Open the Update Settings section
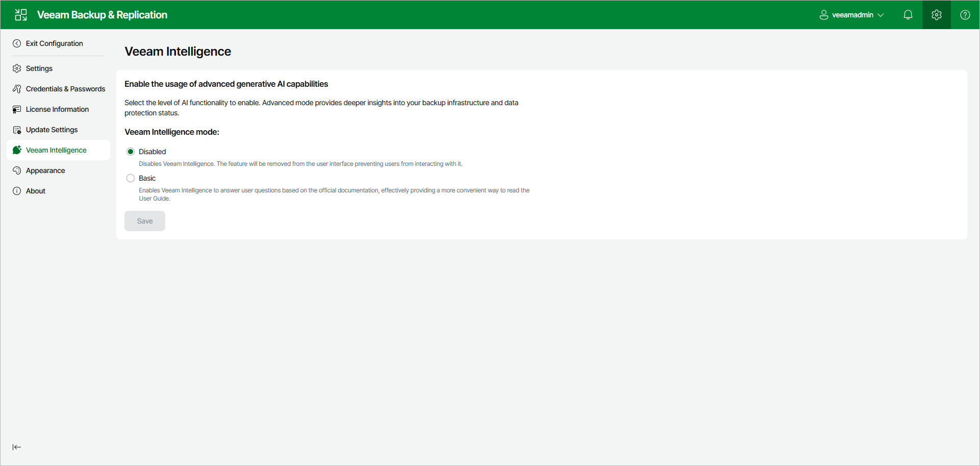 [58, 130]
